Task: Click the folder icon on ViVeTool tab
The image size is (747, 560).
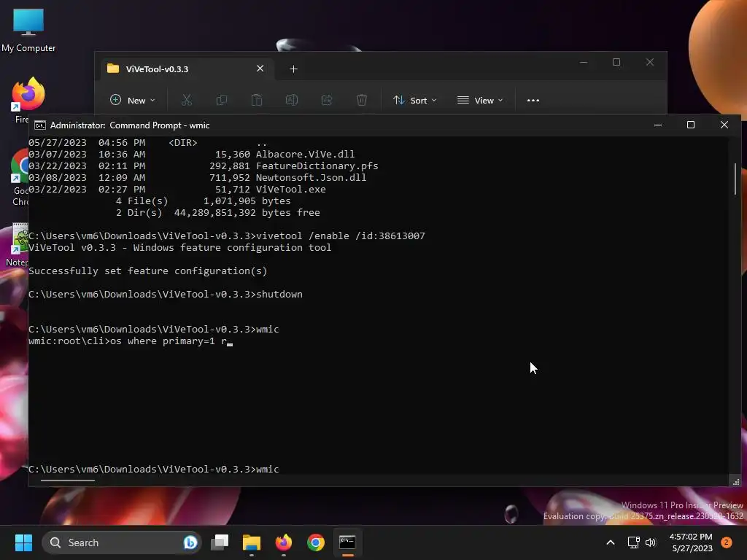Action: [113, 69]
